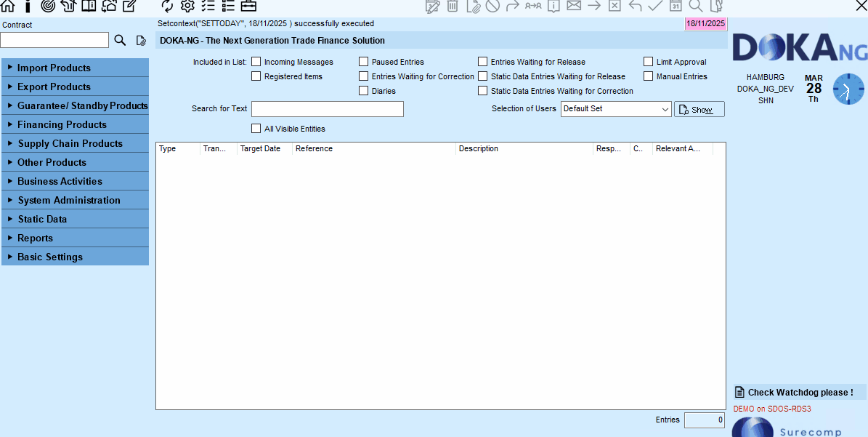Check Entries Waiting for Release checkbox

(x=483, y=62)
